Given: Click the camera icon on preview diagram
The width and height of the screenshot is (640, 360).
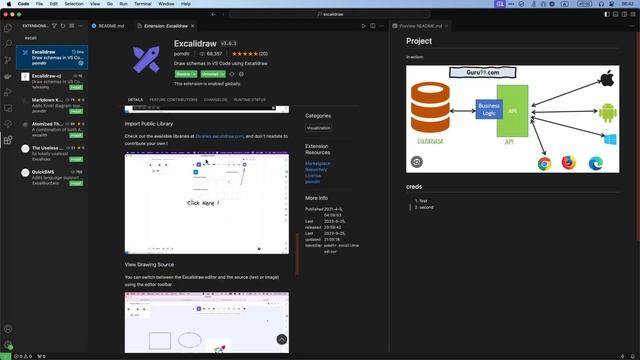Looking at the screenshot, I should [417, 162].
